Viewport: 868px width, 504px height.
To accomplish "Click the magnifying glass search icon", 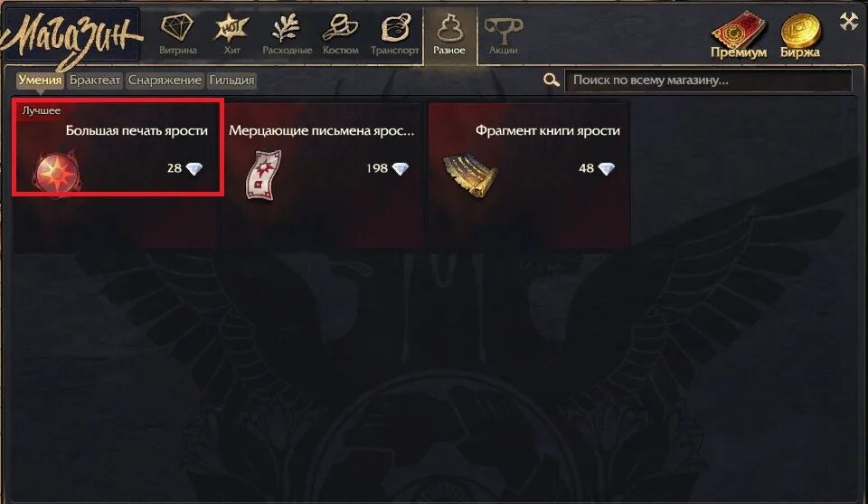I will point(551,81).
